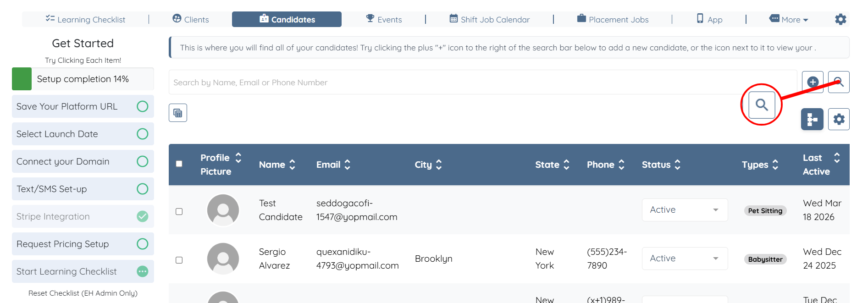This screenshot has height=303, width=868.
Task: Expand the More menu dropdown
Action: point(789,19)
